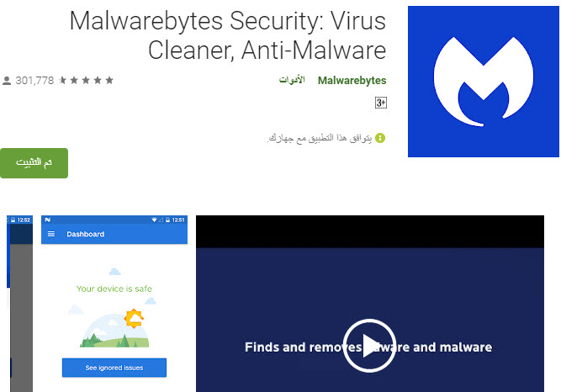Open the Malwarebytes developer link

click(x=352, y=81)
